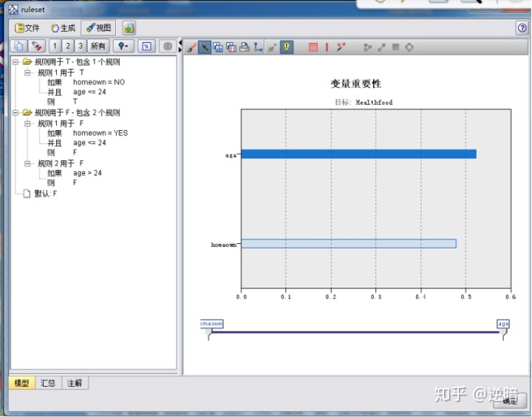Select the pink rectangle region tool
The image size is (532, 417).
click(x=313, y=47)
